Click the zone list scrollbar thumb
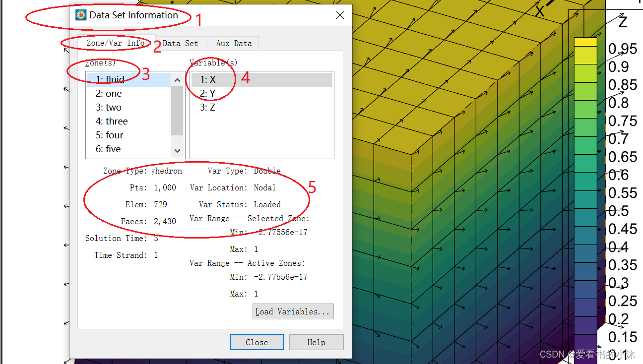The width and height of the screenshot is (643, 364). point(177,110)
